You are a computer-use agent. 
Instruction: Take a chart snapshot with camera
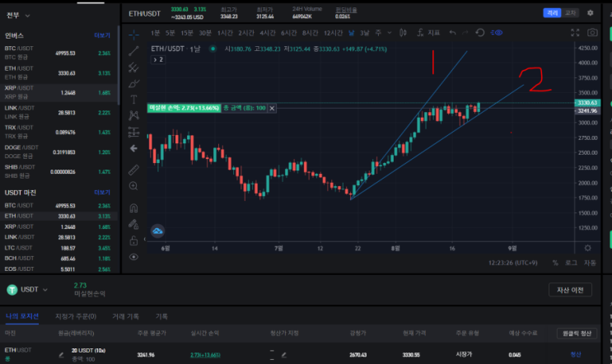(592, 33)
